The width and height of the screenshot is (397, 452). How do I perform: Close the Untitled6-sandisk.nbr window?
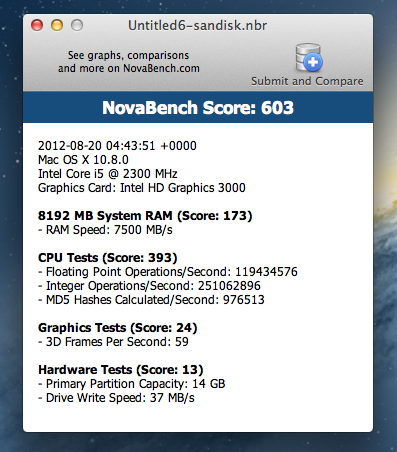pyautogui.click(x=37, y=25)
